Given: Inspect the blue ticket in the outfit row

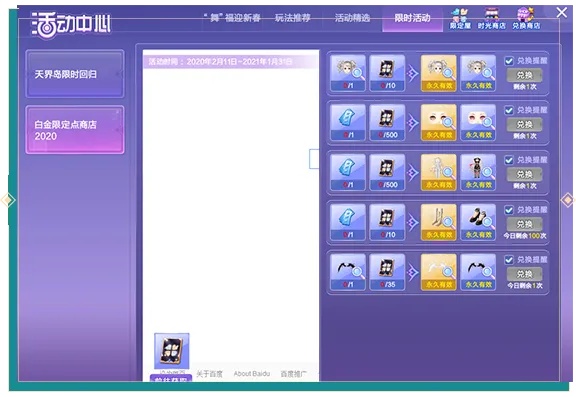Looking at the screenshot, I should click(x=348, y=172).
